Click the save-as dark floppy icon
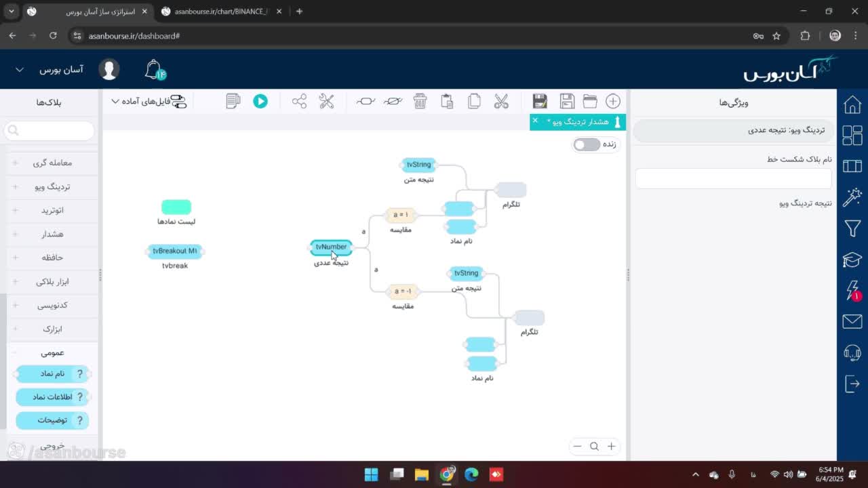 [540, 101]
